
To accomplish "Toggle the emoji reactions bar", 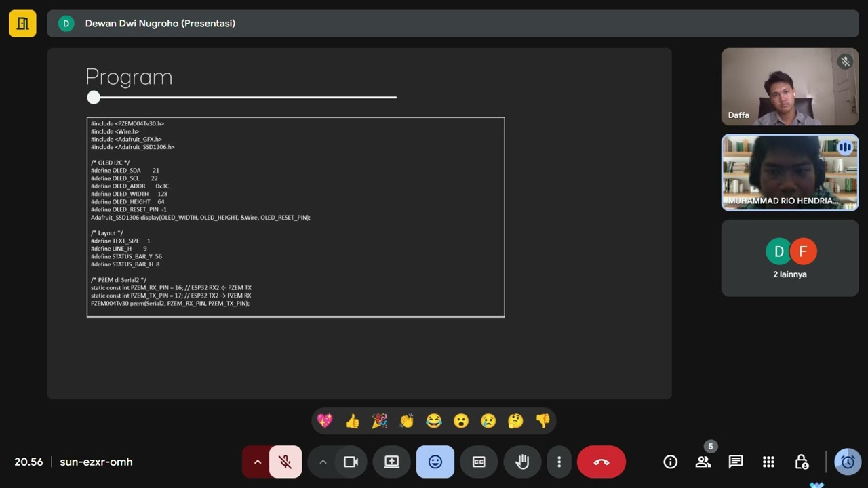I will click(435, 462).
